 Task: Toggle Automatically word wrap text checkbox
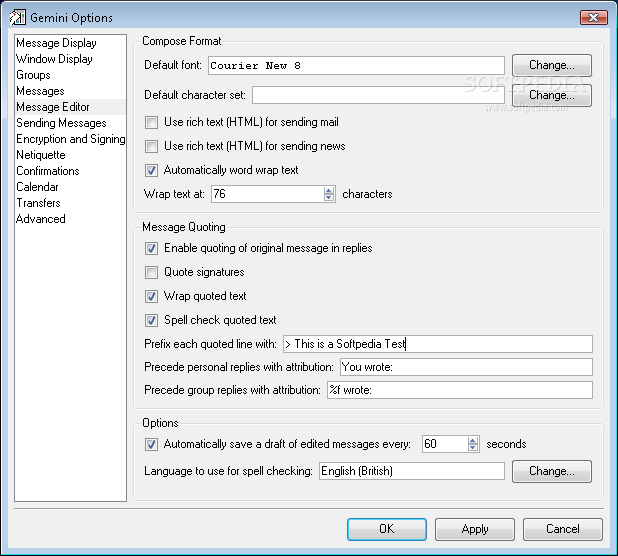pyautogui.click(x=151, y=171)
